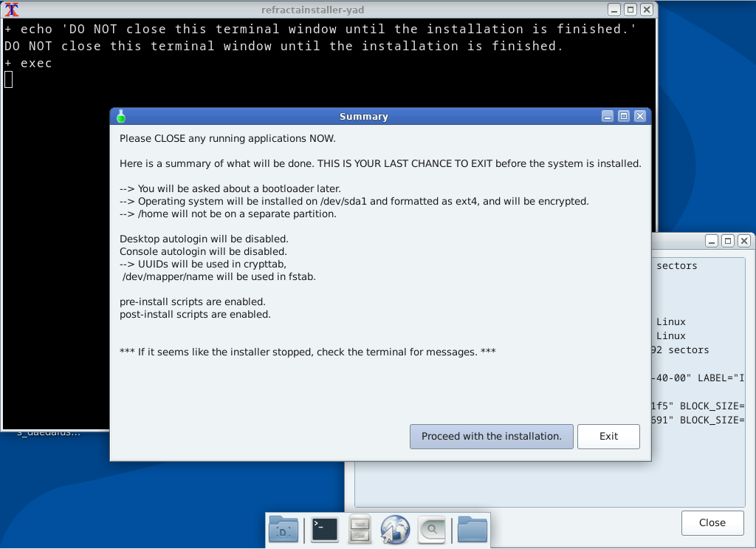This screenshot has width=756, height=549.
Task: Click the blinking cursor in the terminal
Action: tap(7, 79)
